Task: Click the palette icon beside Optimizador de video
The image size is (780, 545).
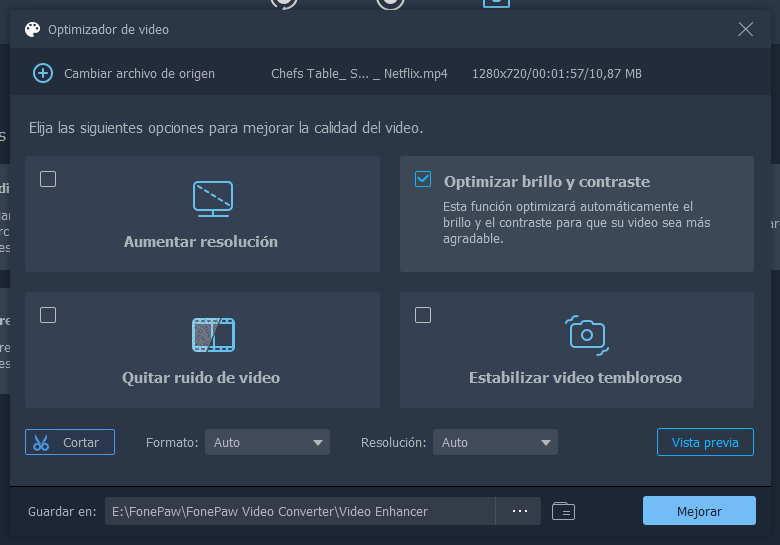Action: pyautogui.click(x=32, y=29)
